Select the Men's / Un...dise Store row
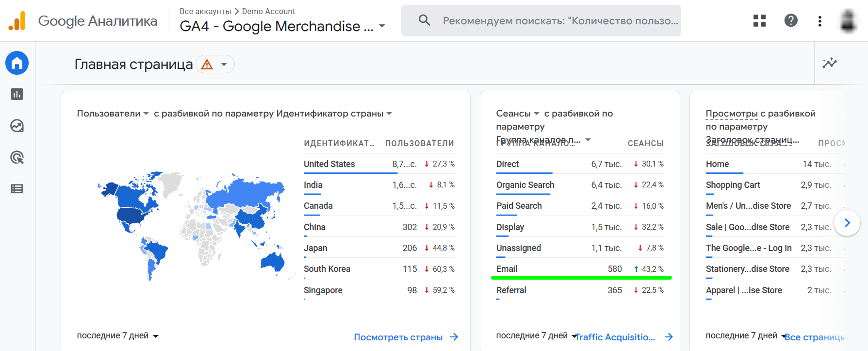Viewport: 868px width, 351px height. (775, 206)
